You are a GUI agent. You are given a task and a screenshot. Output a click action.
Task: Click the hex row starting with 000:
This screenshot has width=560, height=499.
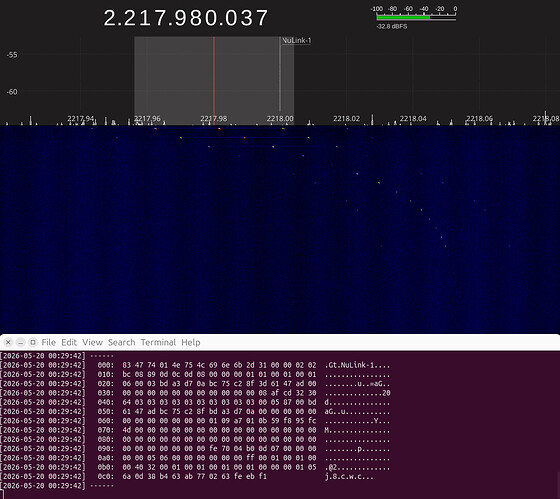(195, 365)
